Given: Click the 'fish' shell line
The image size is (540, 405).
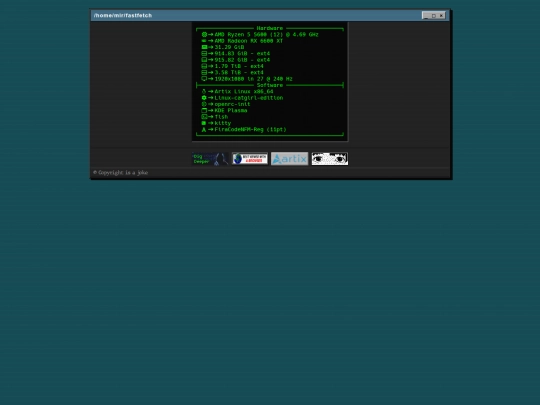Looking at the screenshot, I should tap(221, 117).
